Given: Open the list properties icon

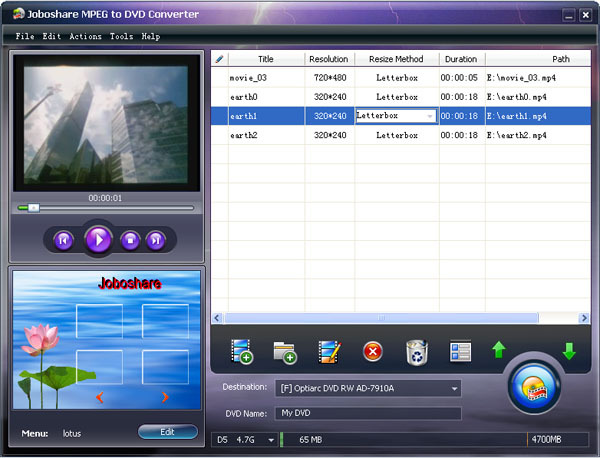Looking at the screenshot, I should [x=460, y=351].
